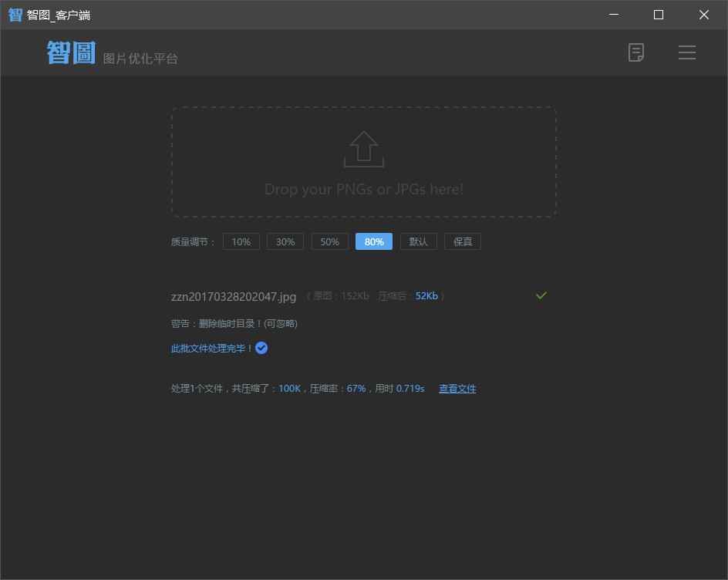Open the 查看文件 link

tap(457, 389)
